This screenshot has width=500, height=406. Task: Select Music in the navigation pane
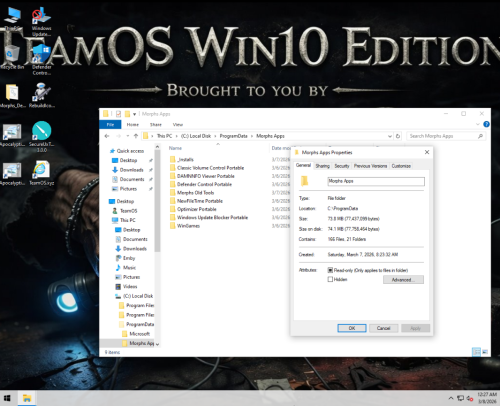(x=129, y=268)
